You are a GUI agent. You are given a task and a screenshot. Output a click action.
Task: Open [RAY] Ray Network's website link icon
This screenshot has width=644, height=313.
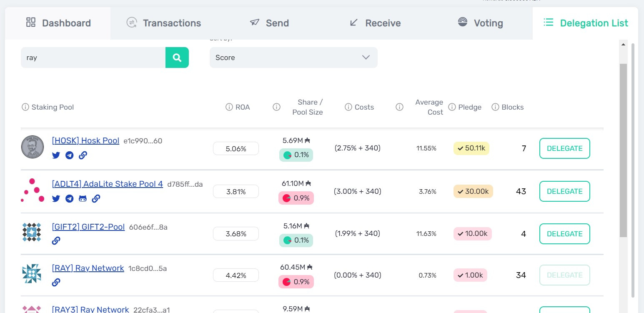56,282
